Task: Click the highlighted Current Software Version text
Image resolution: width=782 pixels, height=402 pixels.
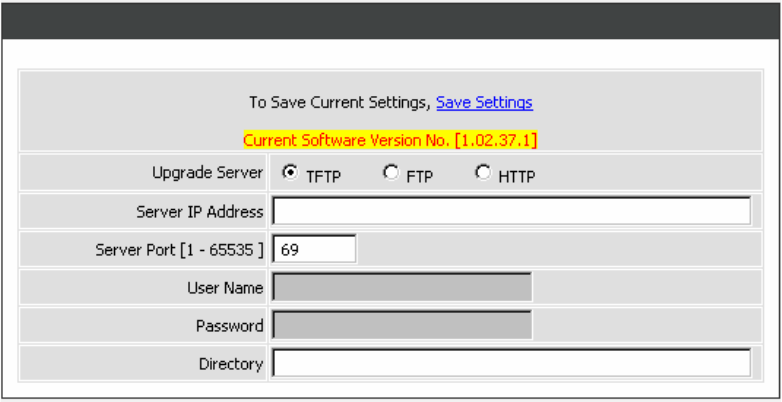Action: [390, 140]
